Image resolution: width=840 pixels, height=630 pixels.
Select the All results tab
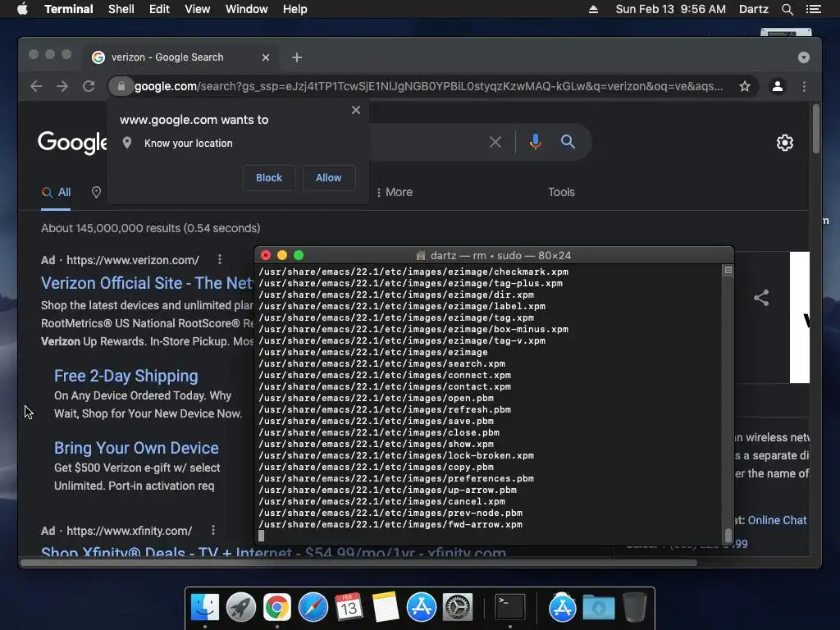tap(57, 192)
